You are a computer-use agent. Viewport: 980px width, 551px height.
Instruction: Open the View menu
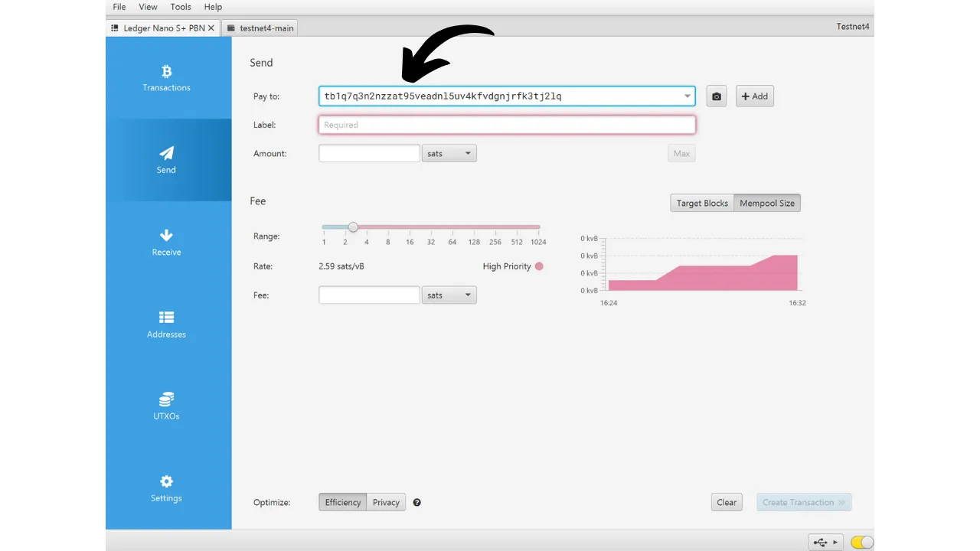point(148,7)
